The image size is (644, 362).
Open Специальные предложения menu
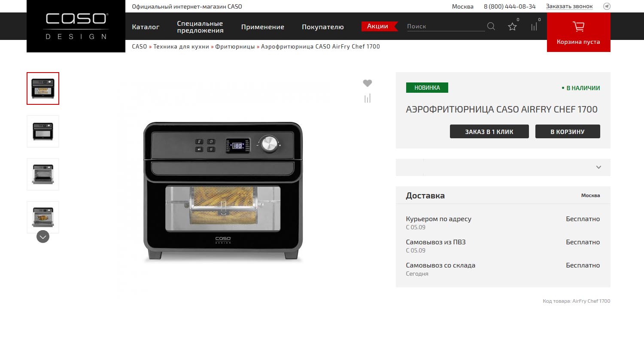point(200,27)
